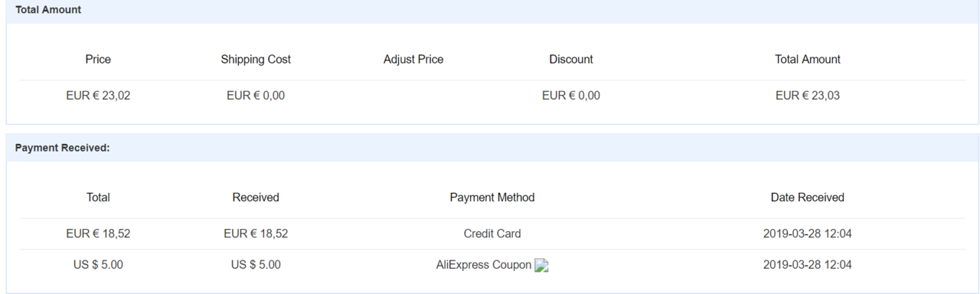Click the EUR € 0,00 shipping cost value
Screen dimensions: 980x294
256,96
